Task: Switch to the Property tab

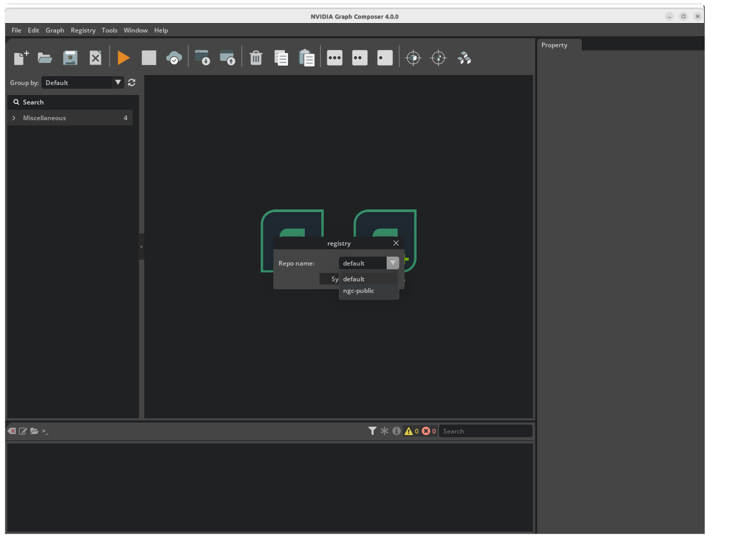Action: click(x=553, y=45)
